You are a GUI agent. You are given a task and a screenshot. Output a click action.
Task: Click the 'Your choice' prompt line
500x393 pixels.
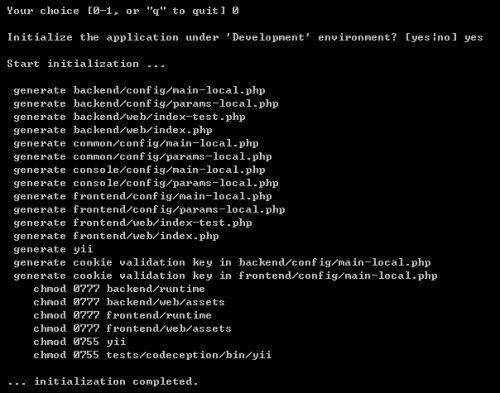123,11
